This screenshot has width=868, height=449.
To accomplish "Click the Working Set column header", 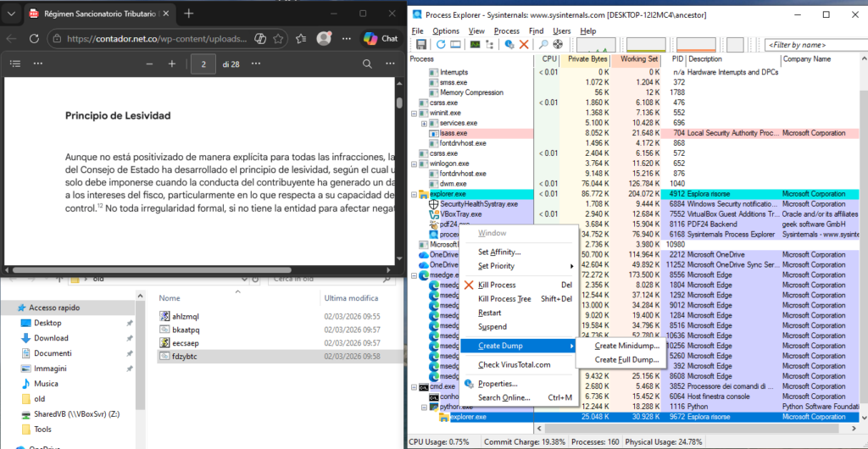I will click(639, 59).
